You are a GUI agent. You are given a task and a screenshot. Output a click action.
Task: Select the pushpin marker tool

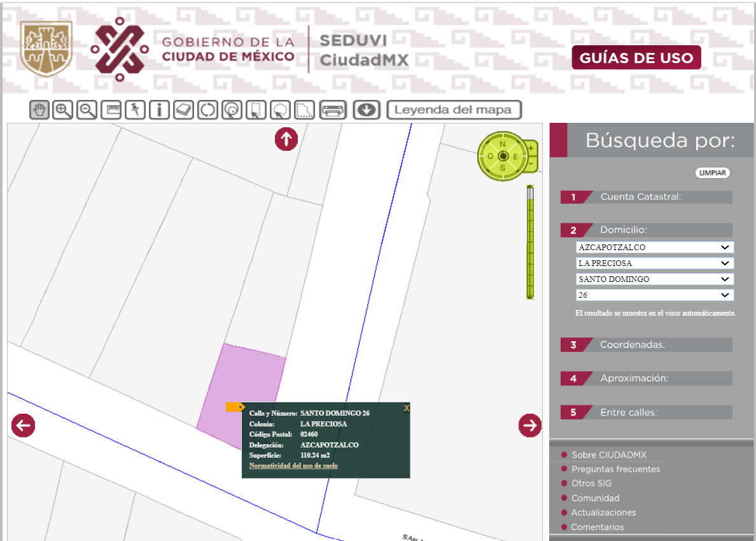pyautogui.click(x=135, y=110)
